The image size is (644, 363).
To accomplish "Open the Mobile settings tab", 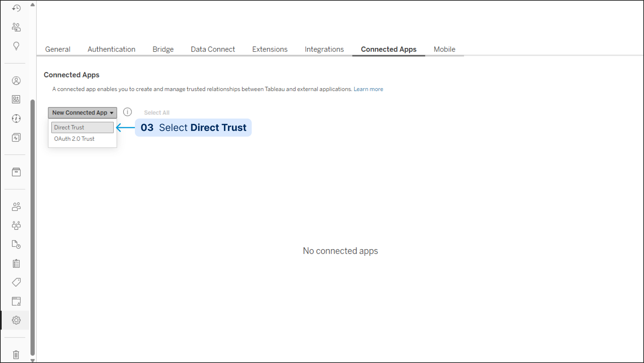I will [x=445, y=49].
